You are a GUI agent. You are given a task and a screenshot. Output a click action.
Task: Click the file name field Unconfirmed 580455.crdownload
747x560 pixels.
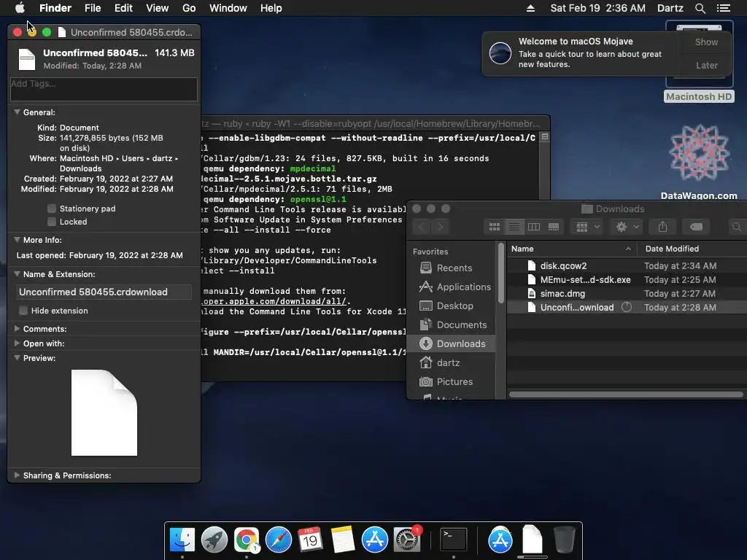click(104, 292)
